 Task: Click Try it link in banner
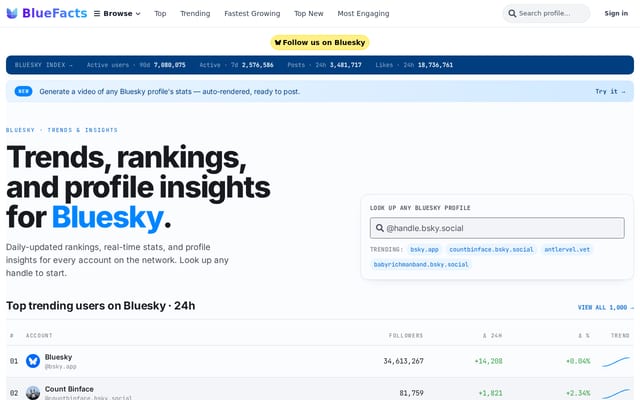click(610, 91)
